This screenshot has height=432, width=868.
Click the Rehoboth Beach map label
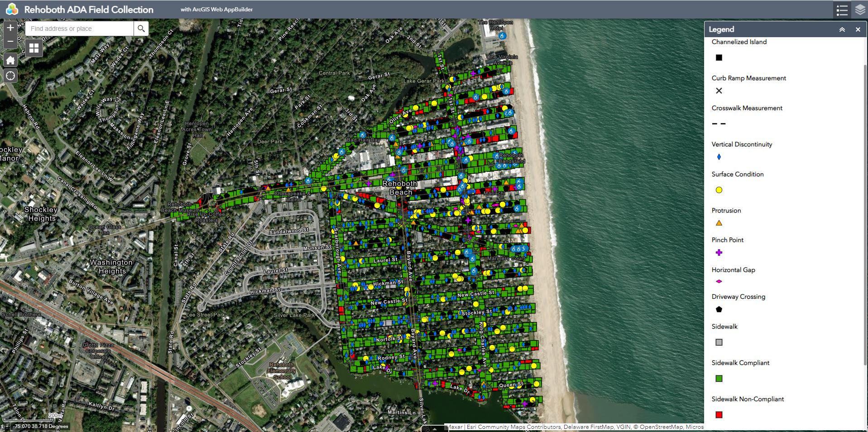coord(400,188)
